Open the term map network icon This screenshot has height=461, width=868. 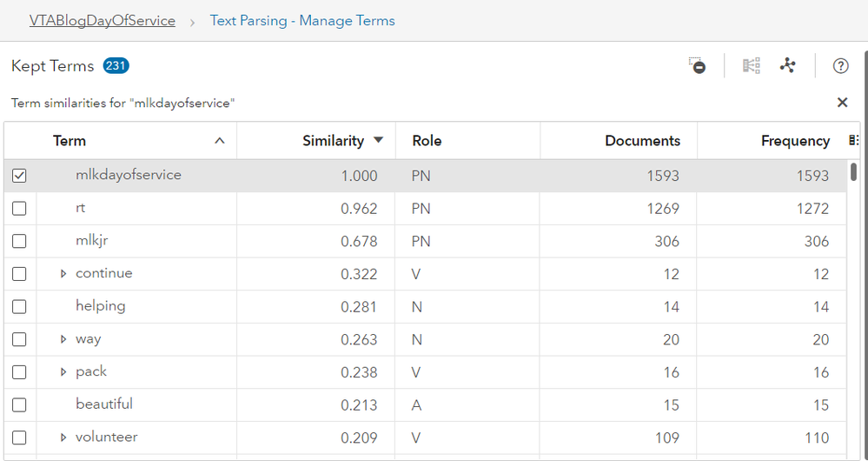coord(787,65)
